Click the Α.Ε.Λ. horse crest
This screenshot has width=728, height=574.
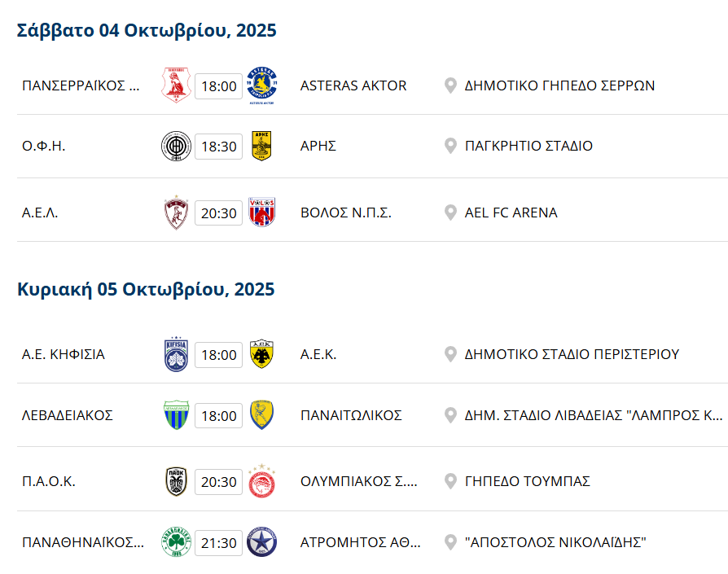tap(177, 213)
